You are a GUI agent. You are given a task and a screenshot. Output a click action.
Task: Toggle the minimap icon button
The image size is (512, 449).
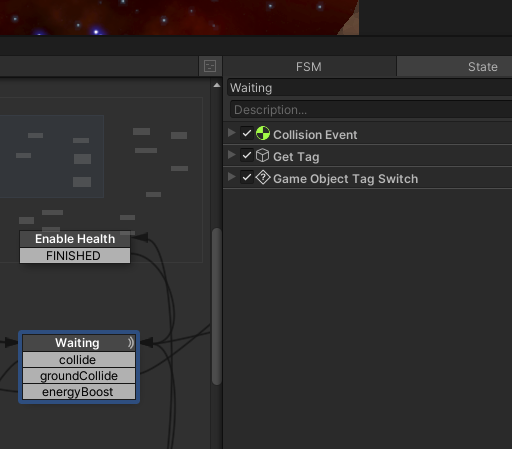pos(210,66)
